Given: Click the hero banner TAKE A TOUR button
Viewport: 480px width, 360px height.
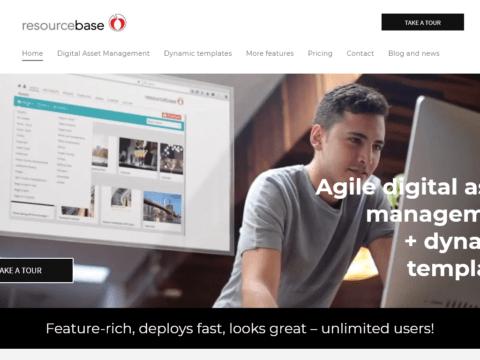Looking at the screenshot, I should [x=36, y=270].
